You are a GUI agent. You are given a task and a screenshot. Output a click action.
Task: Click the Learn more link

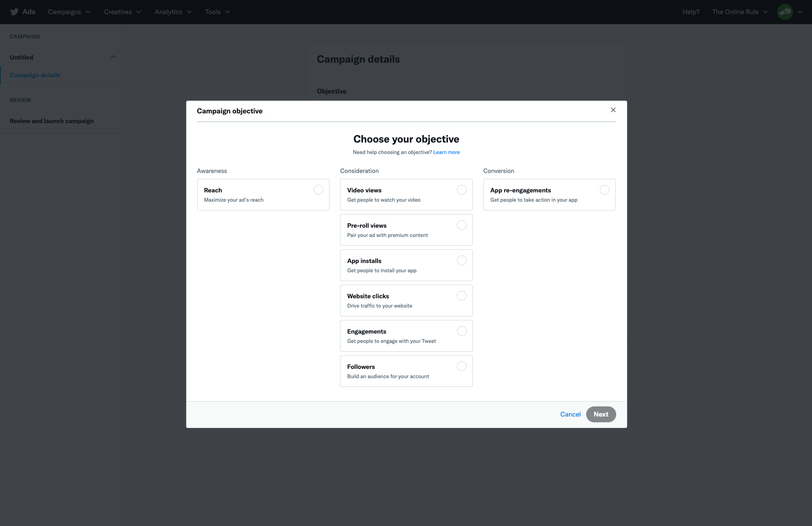click(x=446, y=152)
